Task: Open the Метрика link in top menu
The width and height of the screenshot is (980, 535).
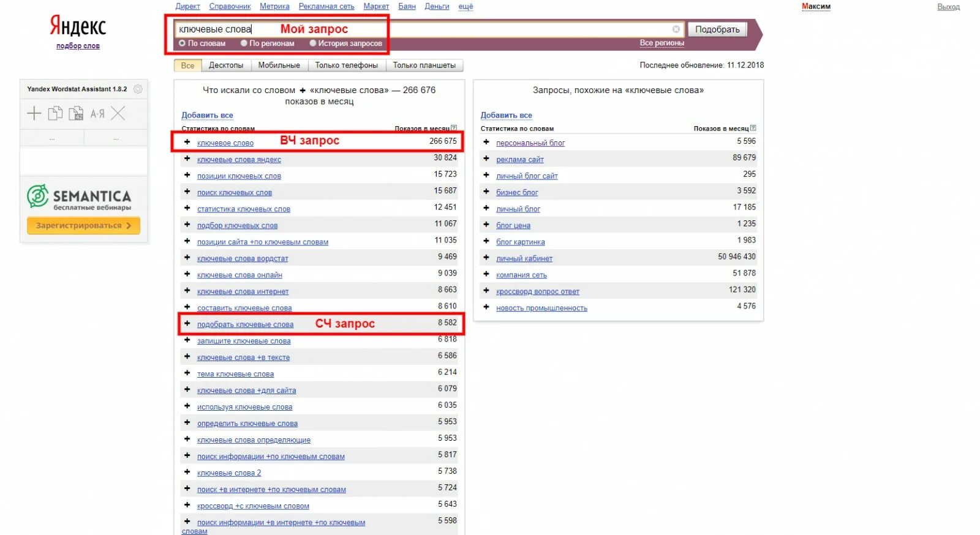Action: click(x=274, y=6)
